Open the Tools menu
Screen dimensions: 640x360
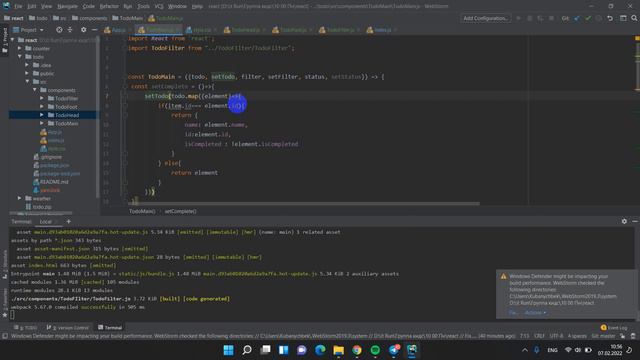[143, 7]
